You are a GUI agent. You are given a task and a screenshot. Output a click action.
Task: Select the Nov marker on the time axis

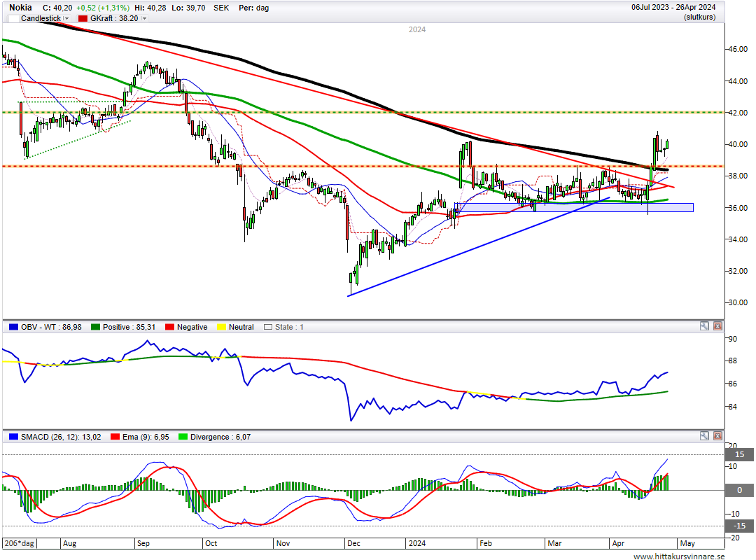[283, 543]
